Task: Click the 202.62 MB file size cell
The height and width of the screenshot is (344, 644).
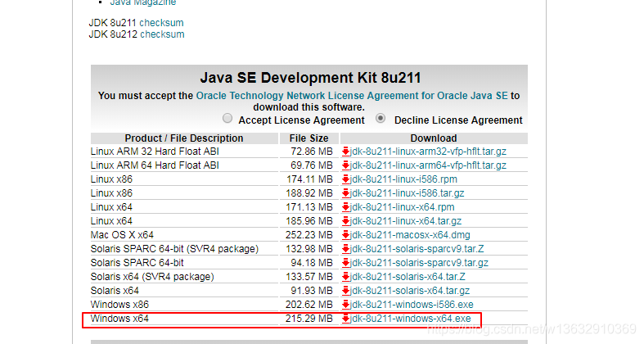Action: pyautogui.click(x=308, y=305)
